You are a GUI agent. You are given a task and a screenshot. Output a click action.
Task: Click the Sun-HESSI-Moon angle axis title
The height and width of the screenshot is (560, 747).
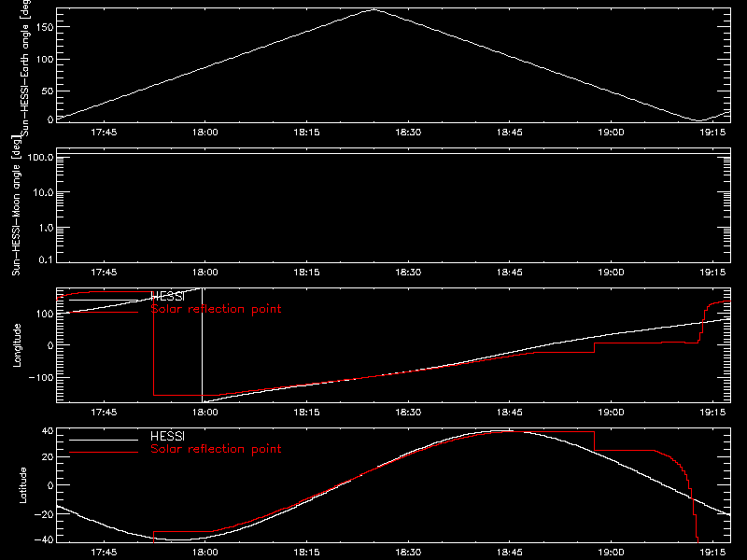tap(16, 205)
